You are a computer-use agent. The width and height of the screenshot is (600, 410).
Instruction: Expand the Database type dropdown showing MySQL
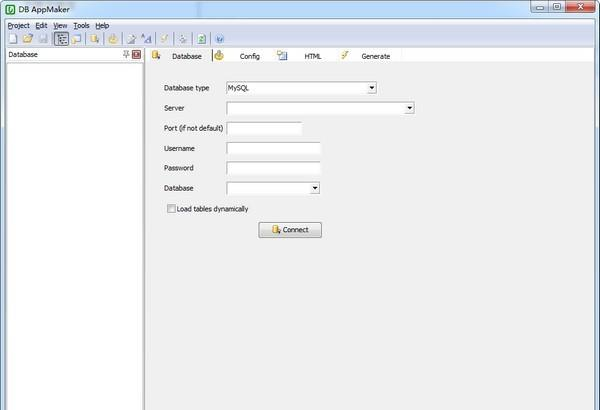pos(372,88)
